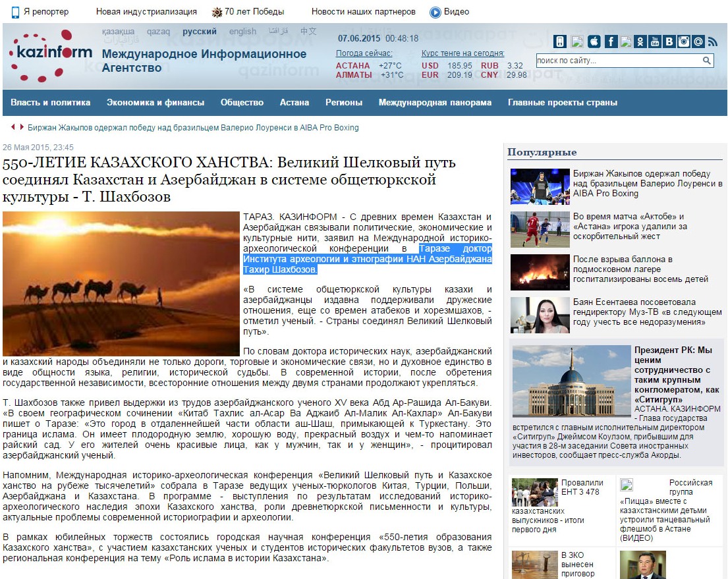Screen dimensions: 728x579
Task: Open the Facebook icon in the header
Action: pos(611,41)
